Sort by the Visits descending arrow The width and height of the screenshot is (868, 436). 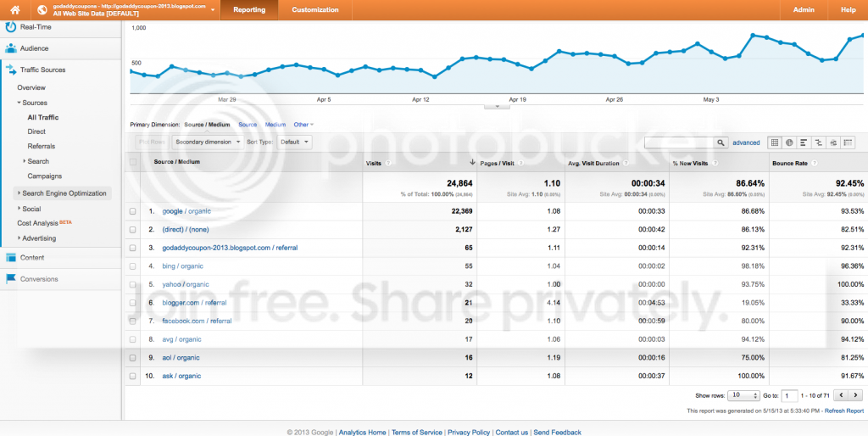coord(472,162)
